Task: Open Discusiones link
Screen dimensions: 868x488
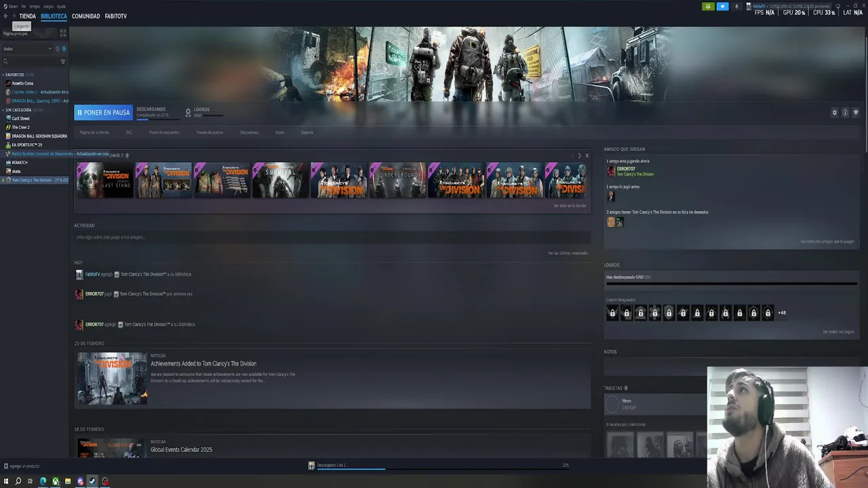Action: tap(250, 133)
